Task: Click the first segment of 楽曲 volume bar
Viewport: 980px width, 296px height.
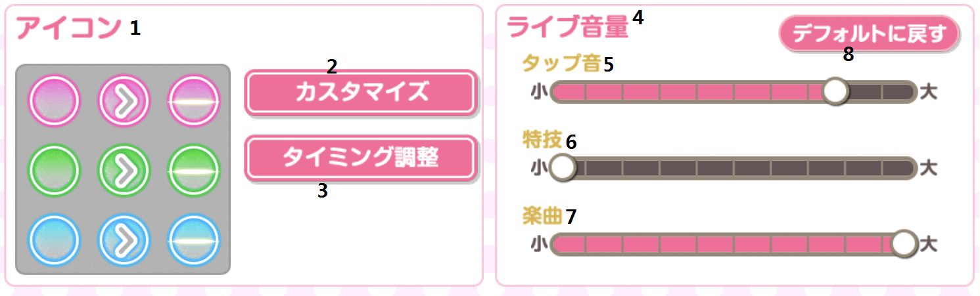Action: [569, 244]
